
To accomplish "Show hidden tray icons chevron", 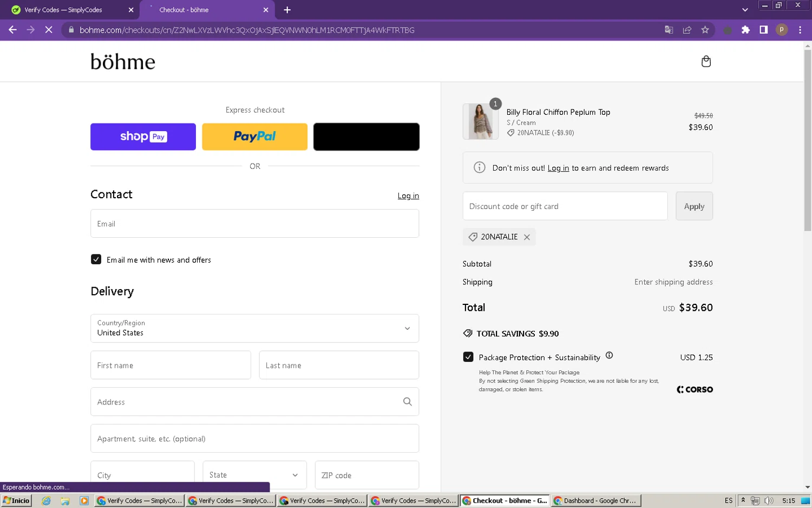I will coord(743,500).
